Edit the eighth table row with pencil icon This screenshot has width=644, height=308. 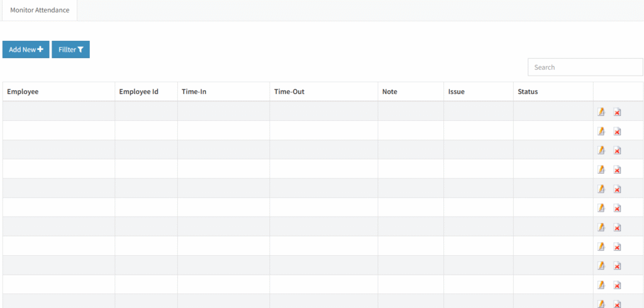click(601, 246)
